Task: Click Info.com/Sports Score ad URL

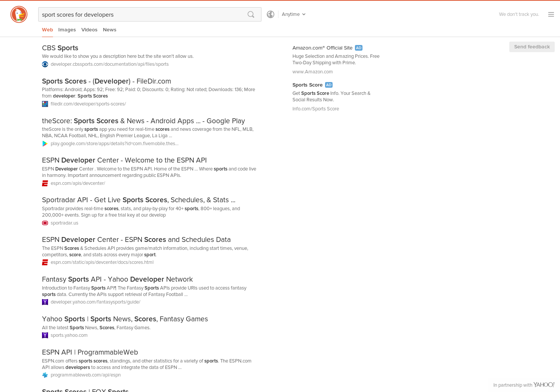Action: (316, 109)
